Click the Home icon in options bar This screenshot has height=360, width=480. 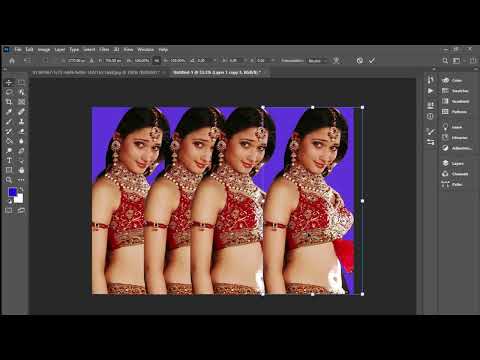point(12,61)
